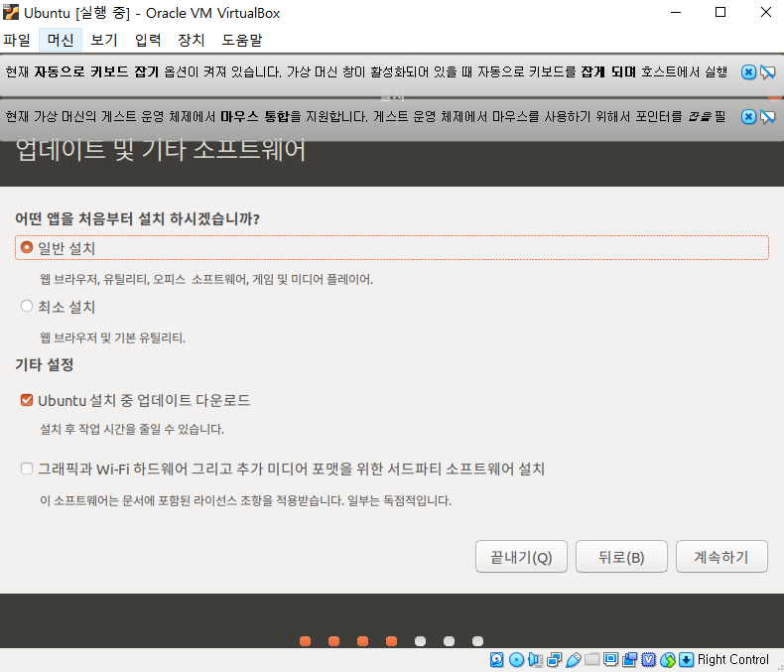Click don't-show-again icon on keyboard capture message
Viewport: 784px width, 672px height.
click(767, 72)
